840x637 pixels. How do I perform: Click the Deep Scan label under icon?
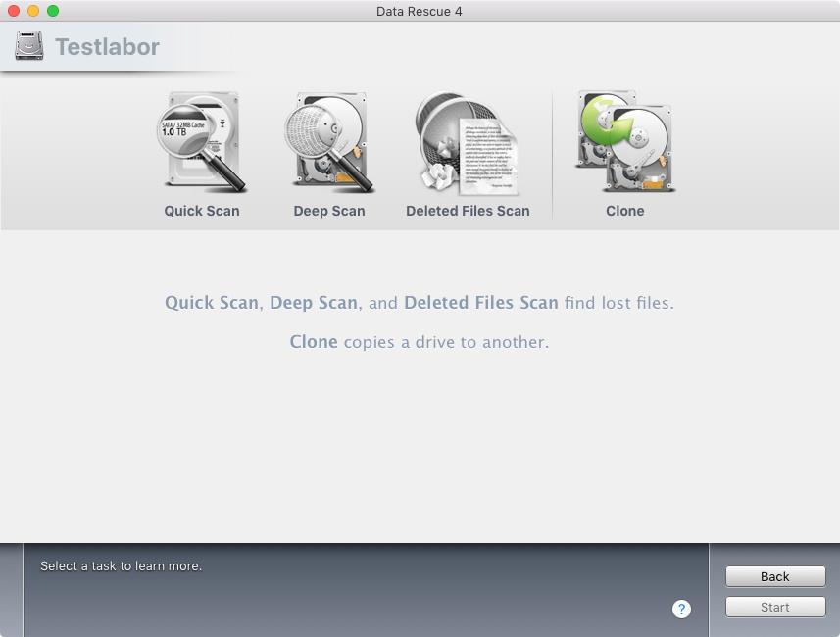(329, 211)
